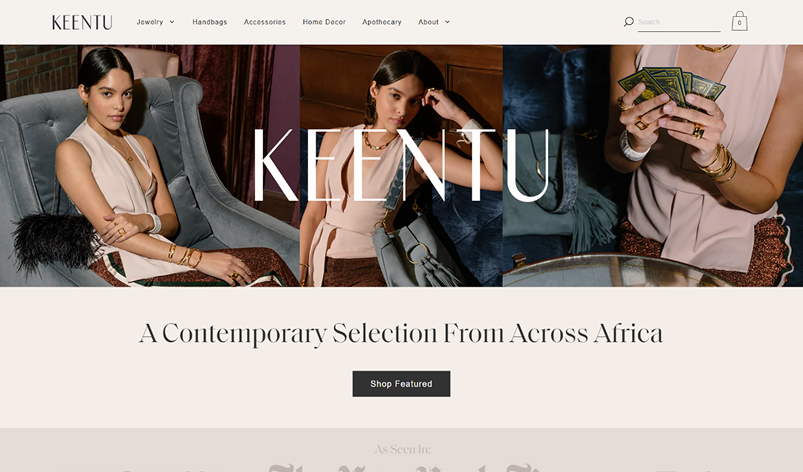This screenshot has width=803, height=472.
Task: Click the About menu label
Action: (428, 22)
